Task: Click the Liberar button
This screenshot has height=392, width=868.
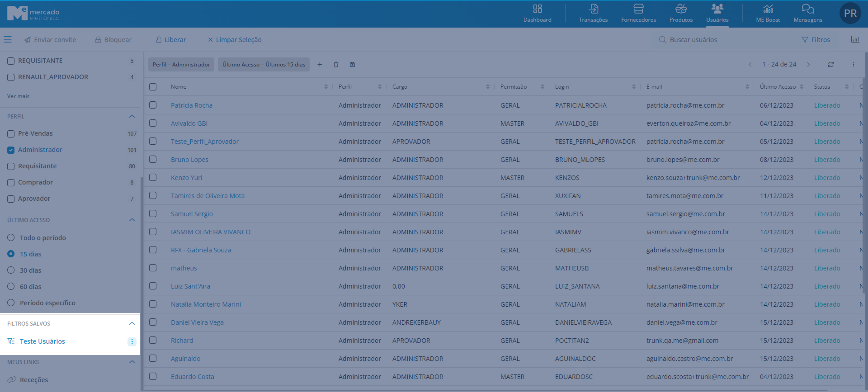Action: 171,39
